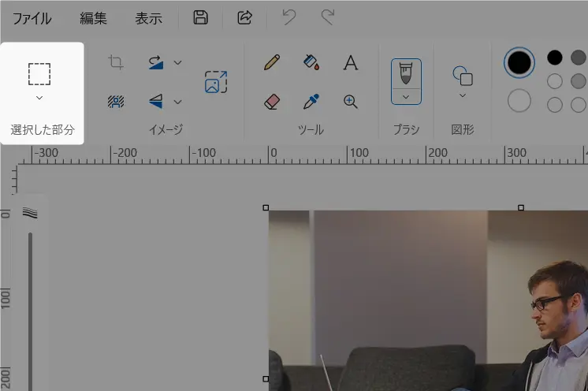Screen dimensions: 588x391
Task: Click the top-left canvas selection handle
Action: point(266,207)
